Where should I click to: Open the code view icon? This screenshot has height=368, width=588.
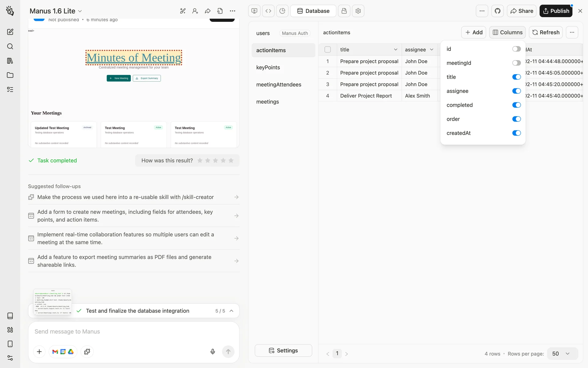pos(268,11)
